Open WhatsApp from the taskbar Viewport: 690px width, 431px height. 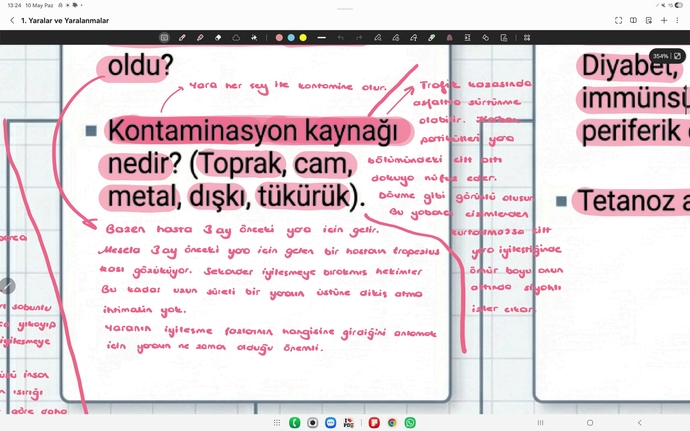pyautogui.click(x=410, y=423)
